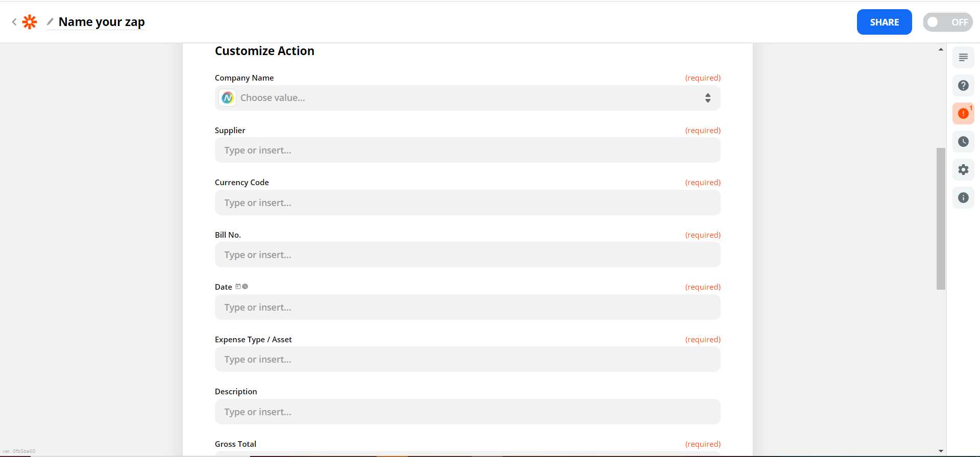
Task: Toggle the zap ON/OFF switch
Action: 948,22
